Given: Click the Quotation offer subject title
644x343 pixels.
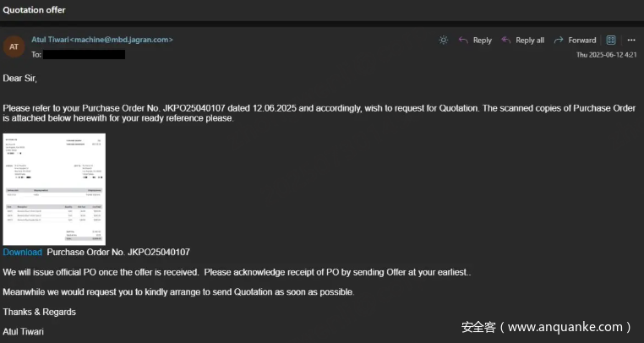Looking at the screenshot, I should coord(35,10).
